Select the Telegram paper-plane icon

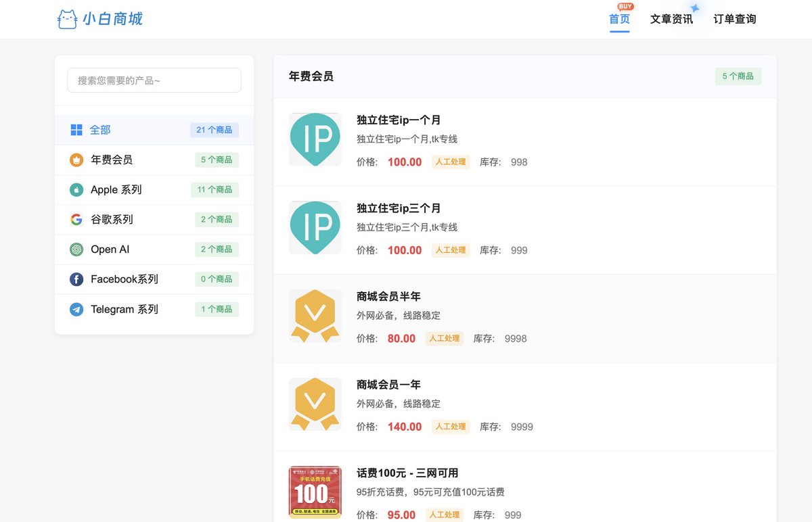(76, 309)
